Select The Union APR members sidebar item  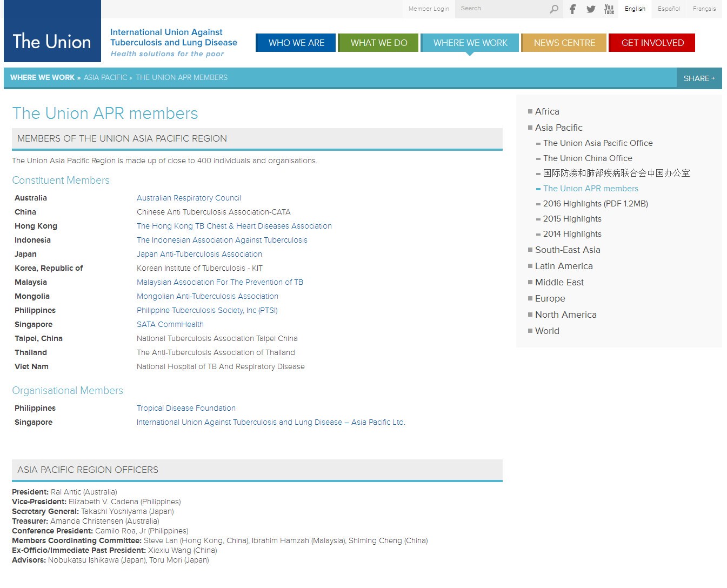[x=590, y=189]
